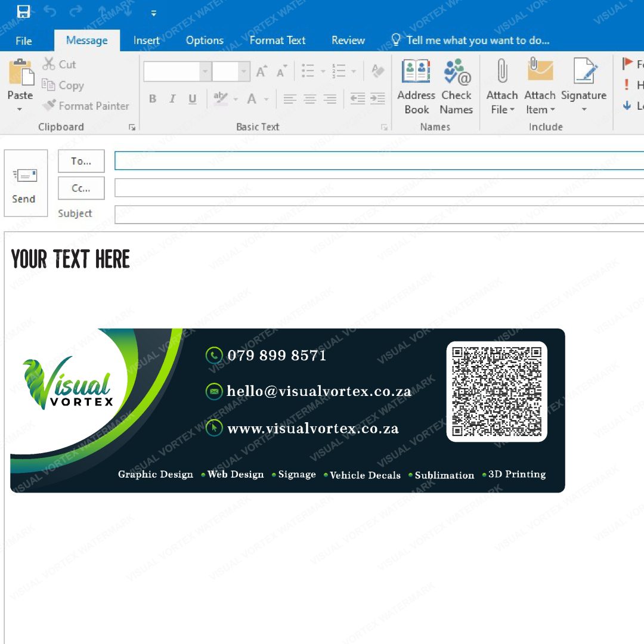Image resolution: width=644 pixels, height=644 pixels.
Task: Click the QR code in the signature
Action: pos(497,391)
